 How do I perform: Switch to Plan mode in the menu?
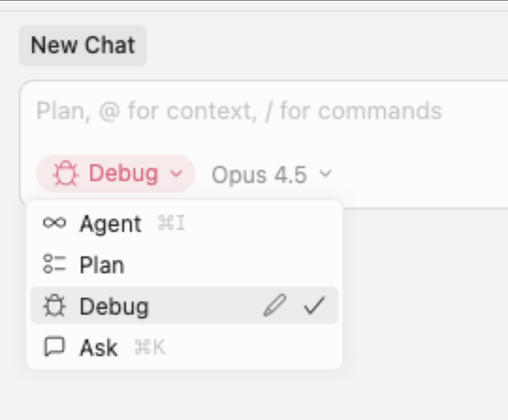[x=102, y=264]
